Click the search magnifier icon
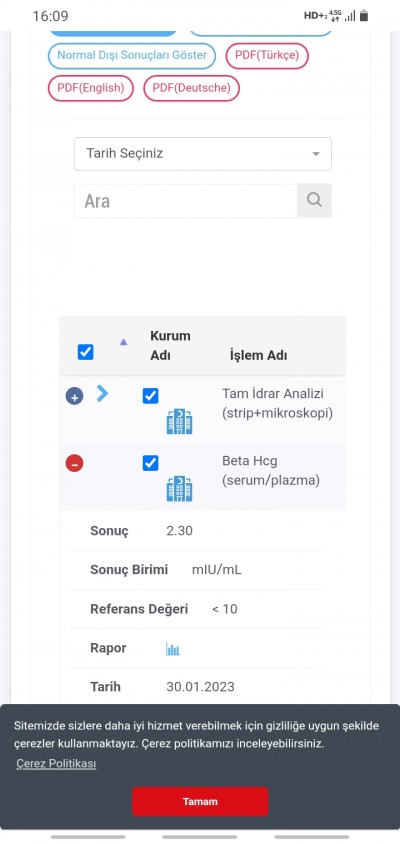 [314, 201]
